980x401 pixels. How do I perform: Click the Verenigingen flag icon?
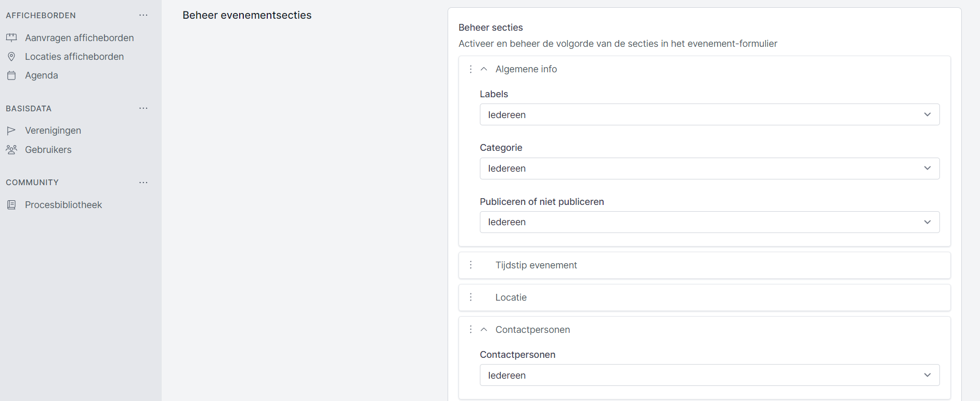pos(11,131)
